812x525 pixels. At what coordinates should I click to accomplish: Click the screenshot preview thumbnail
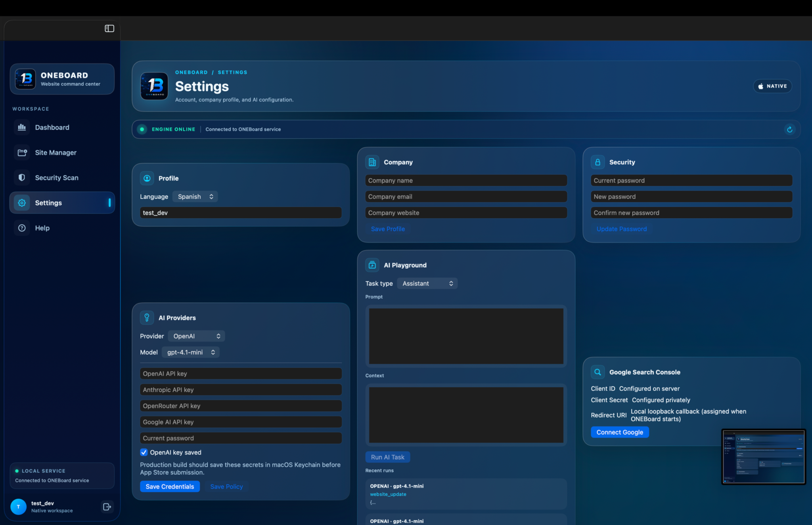[764, 457]
